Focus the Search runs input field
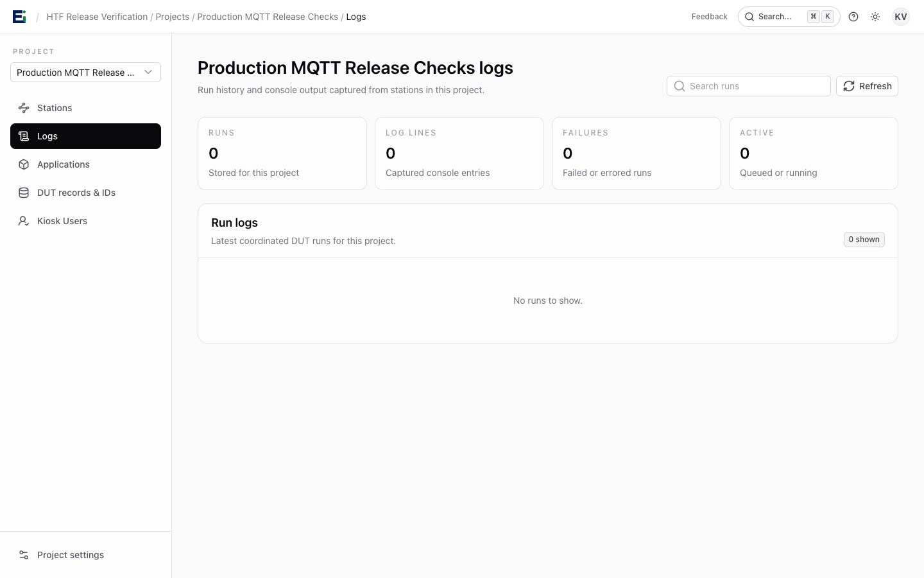This screenshot has width=924, height=578. click(749, 86)
